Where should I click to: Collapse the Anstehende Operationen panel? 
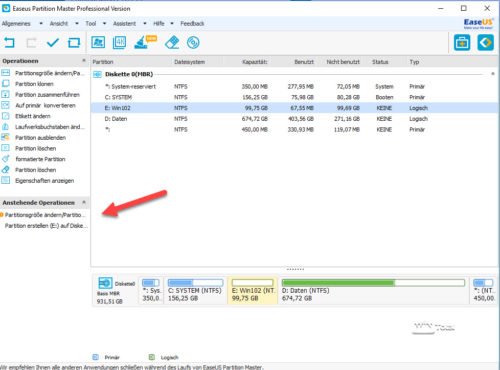coord(84,202)
